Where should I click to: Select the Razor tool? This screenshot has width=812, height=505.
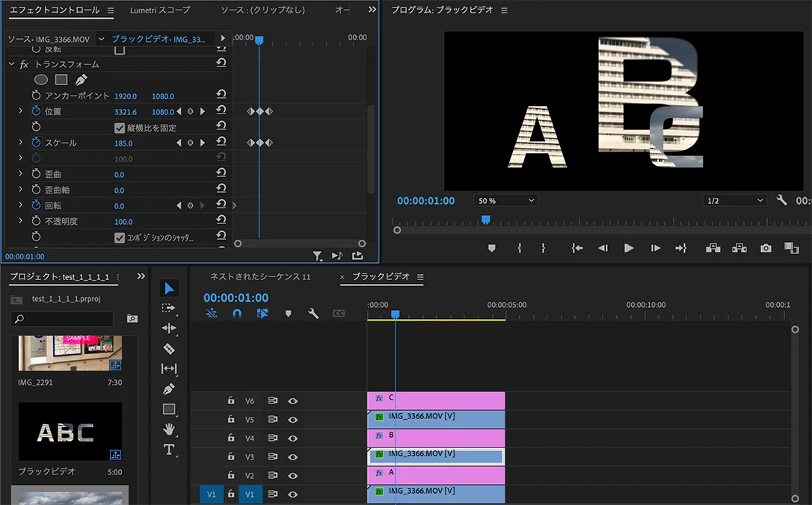pos(169,348)
